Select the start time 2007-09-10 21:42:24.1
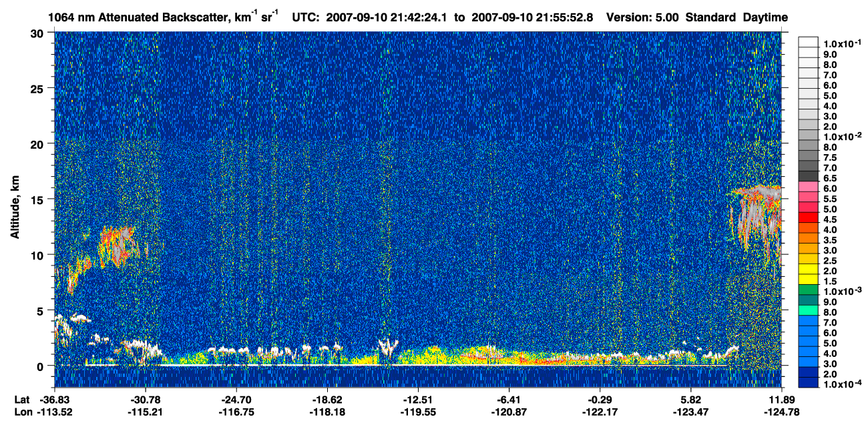 pos(388,18)
